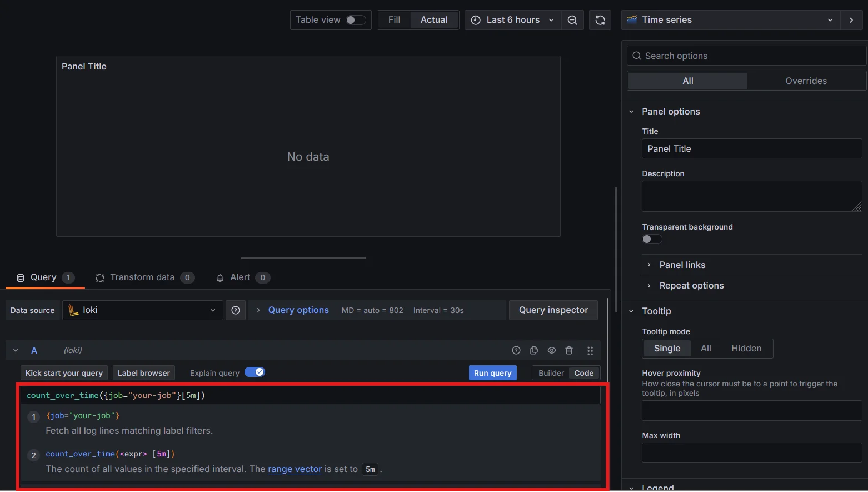The width and height of the screenshot is (868, 492).
Task: Set tooltip mode to All
Action: pyautogui.click(x=706, y=349)
